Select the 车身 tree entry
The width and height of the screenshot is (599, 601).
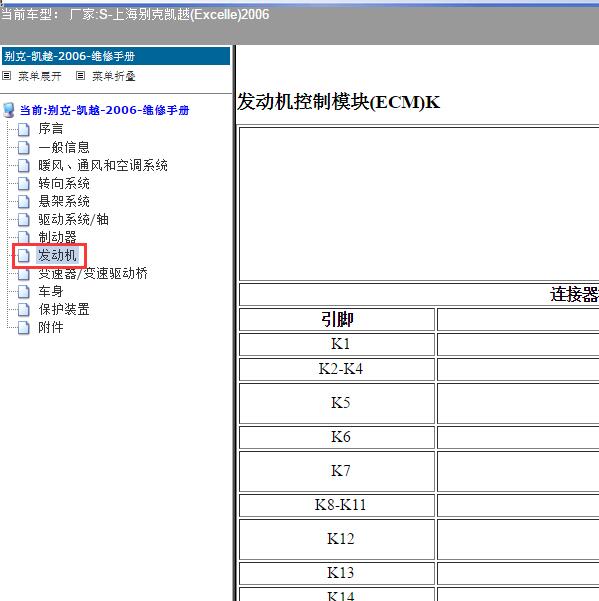[x=51, y=291]
